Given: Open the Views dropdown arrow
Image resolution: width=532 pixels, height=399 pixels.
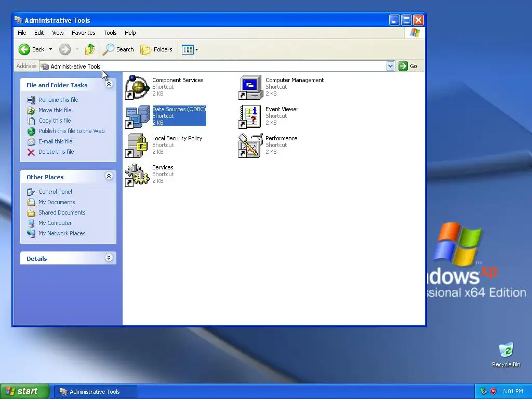Looking at the screenshot, I should 196,49.
